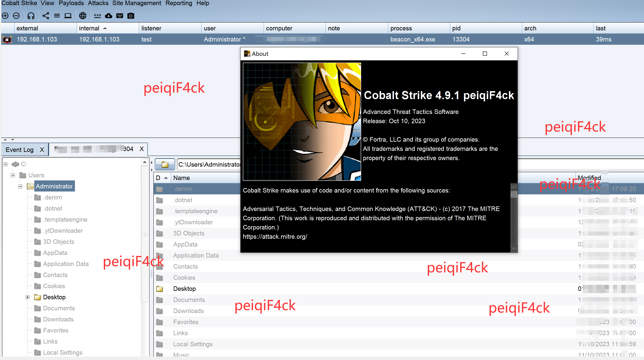
Task: Open the Attacks menu
Action: pyautogui.click(x=98, y=3)
